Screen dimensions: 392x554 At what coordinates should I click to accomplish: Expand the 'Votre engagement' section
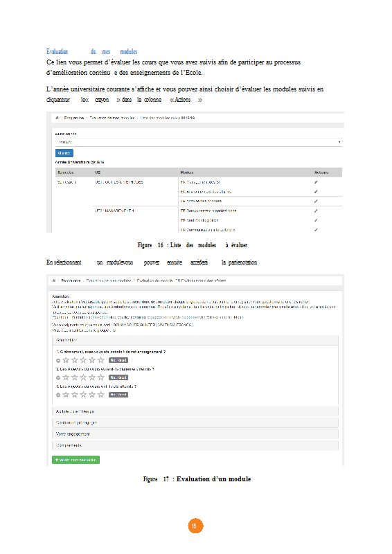pyautogui.click(x=195, y=434)
